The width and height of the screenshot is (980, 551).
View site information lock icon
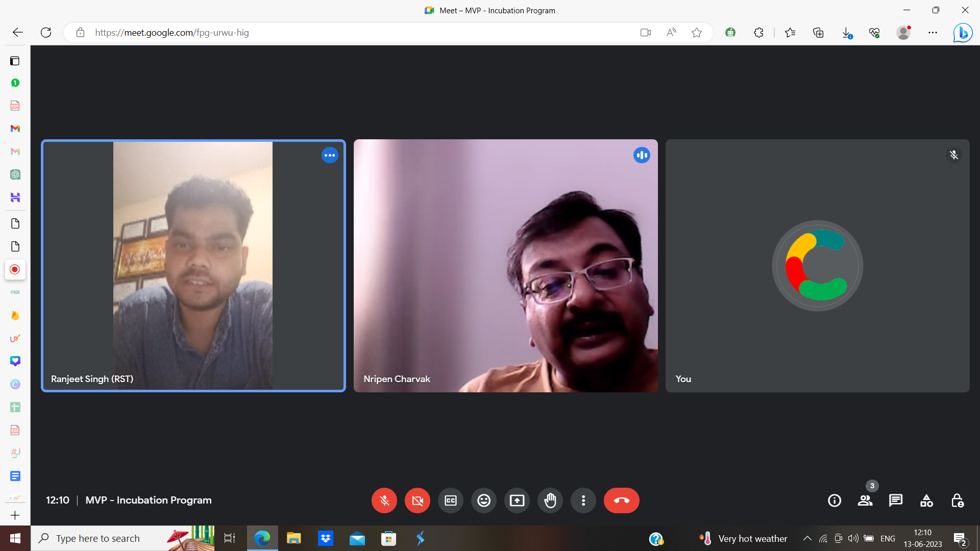point(80,33)
